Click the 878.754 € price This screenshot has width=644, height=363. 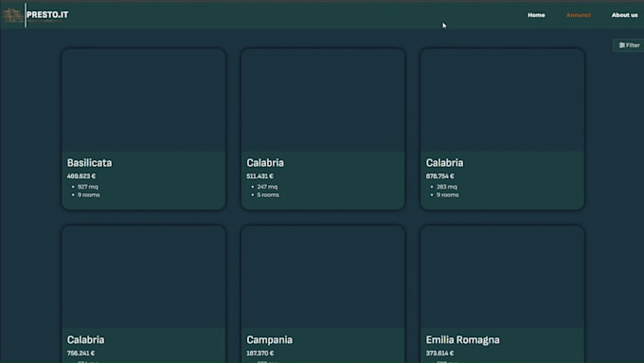439,176
